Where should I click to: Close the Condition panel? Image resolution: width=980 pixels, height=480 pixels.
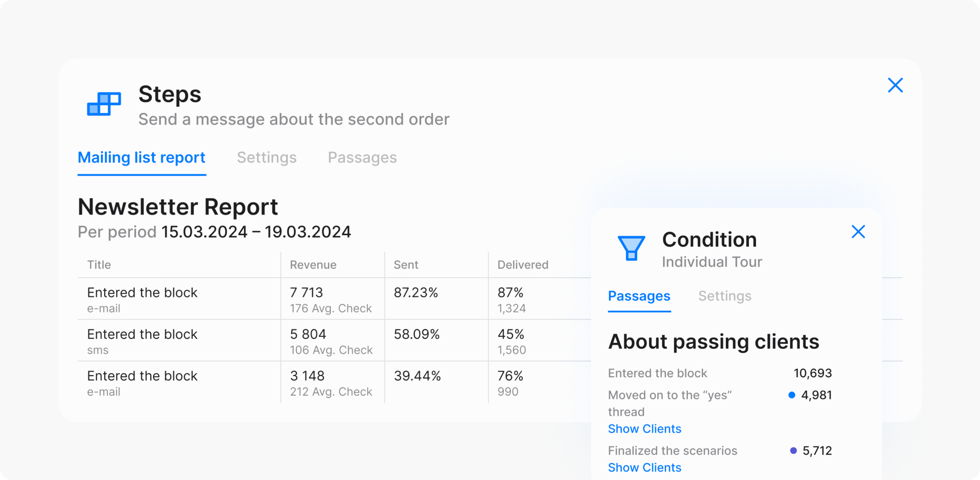click(858, 232)
